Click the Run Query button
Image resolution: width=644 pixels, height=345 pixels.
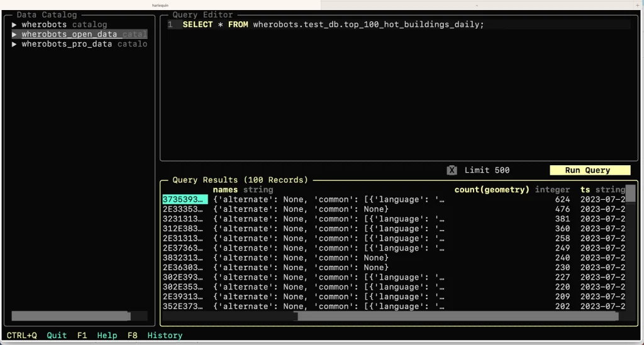590,170
